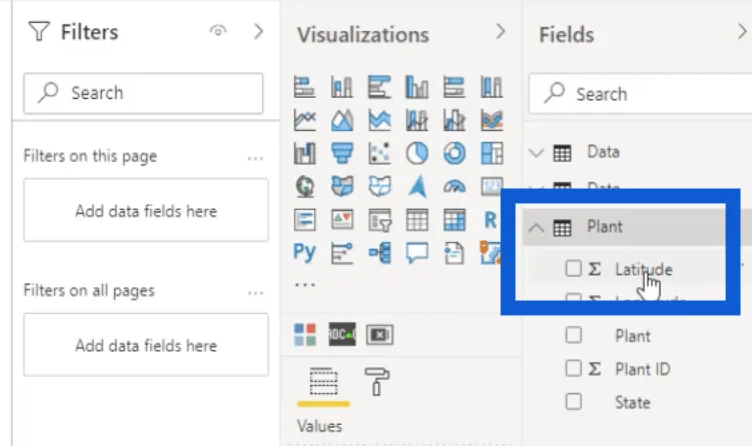Insert the Shape map visual

click(x=379, y=187)
